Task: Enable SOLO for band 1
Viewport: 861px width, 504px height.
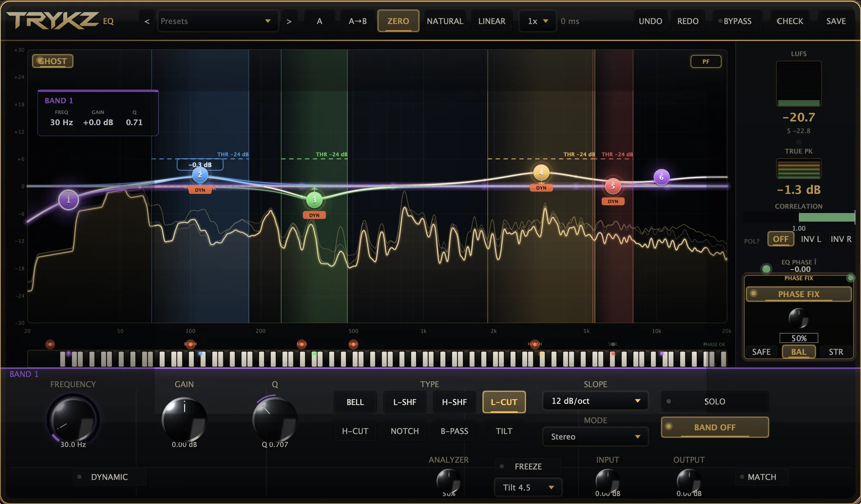Action: (x=715, y=402)
